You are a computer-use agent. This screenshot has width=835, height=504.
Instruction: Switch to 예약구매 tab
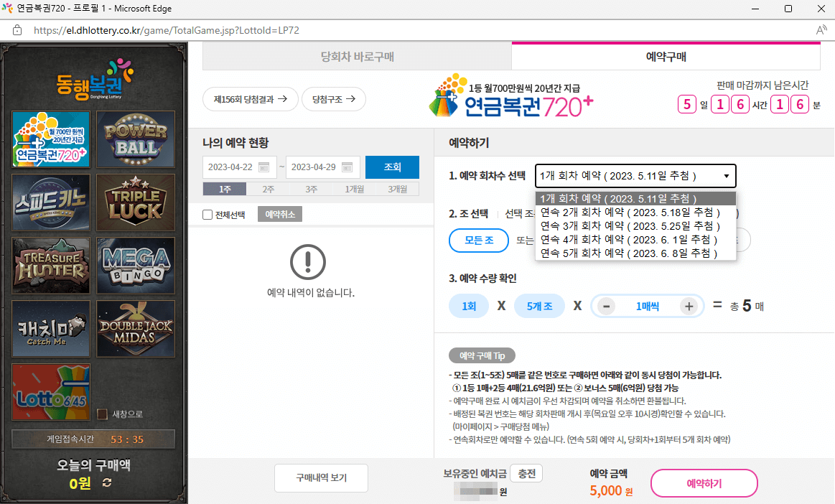click(x=666, y=57)
